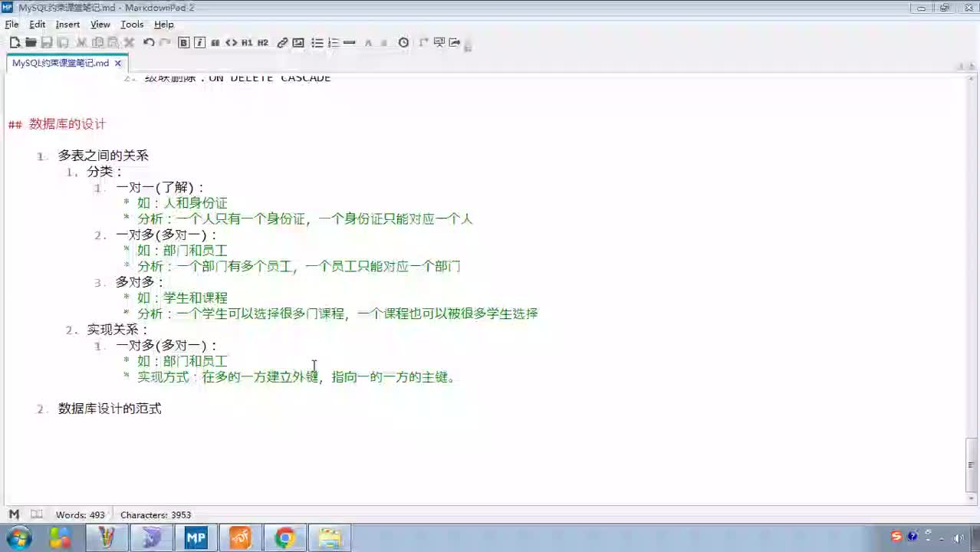980x552 pixels.
Task: Cut selection with the scissors icon
Action: click(81, 43)
